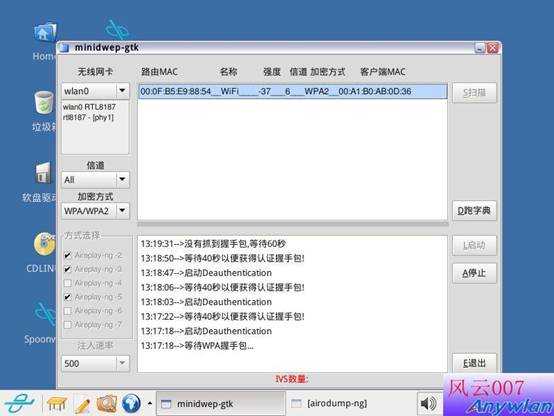Minimize the minidwep-gtk window
554x416 pixels.
coord(480,48)
